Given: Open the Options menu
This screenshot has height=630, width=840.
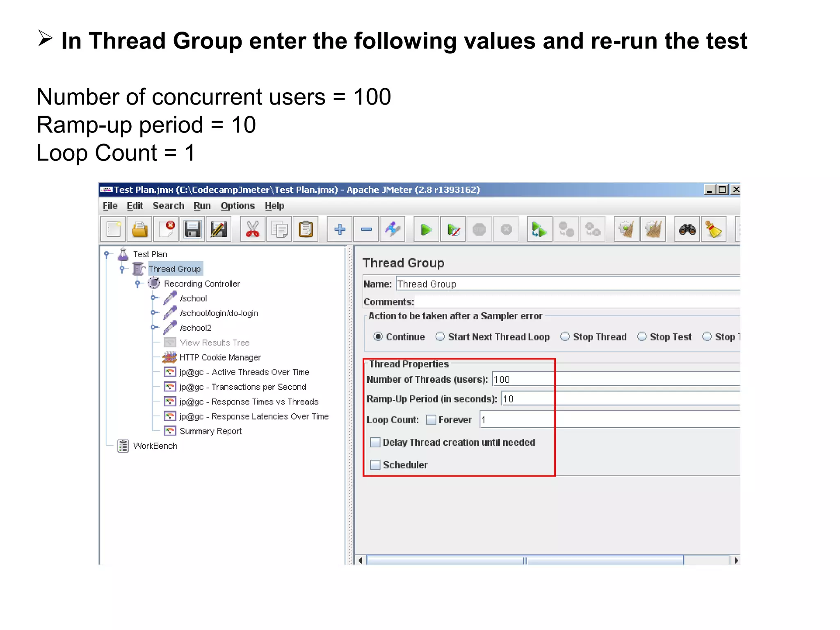Looking at the screenshot, I should coord(238,206).
